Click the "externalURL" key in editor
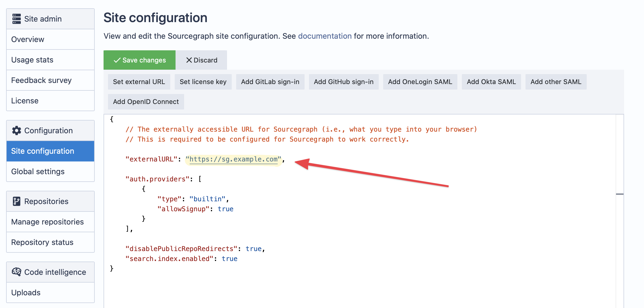The width and height of the screenshot is (644, 308). tap(151, 159)
